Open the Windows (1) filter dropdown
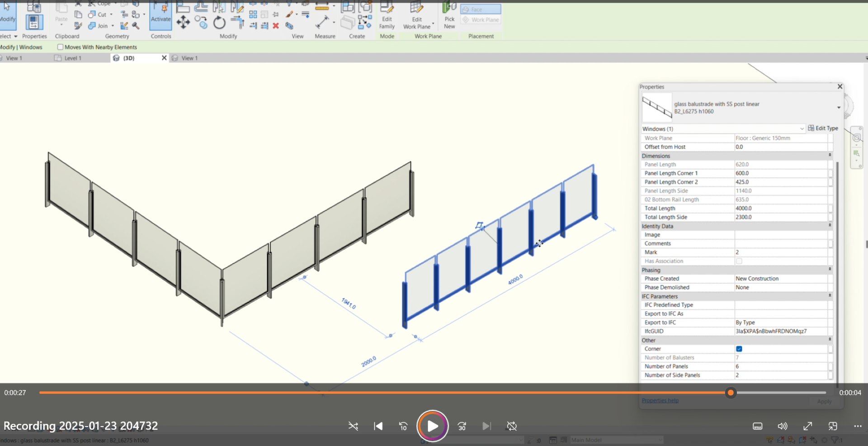The height and width of the screenshot is (446, 868). coord(802,129)
